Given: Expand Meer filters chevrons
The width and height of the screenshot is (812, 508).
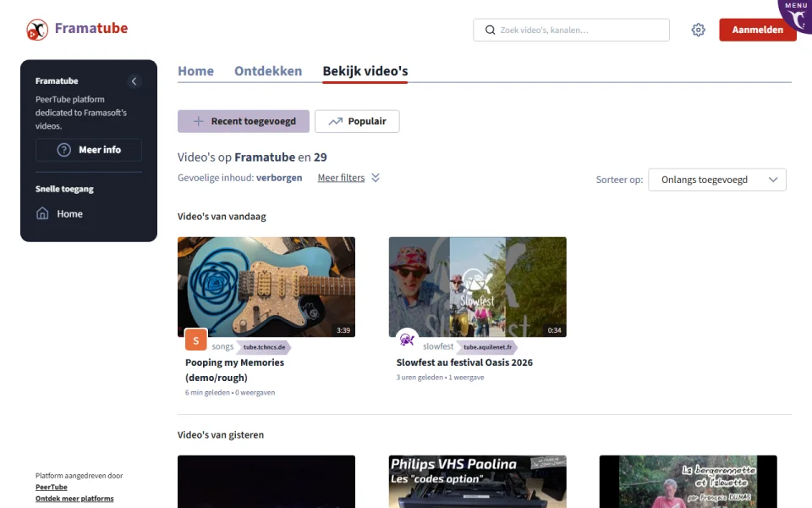Looking at the screenshot, I should (376, 178).
